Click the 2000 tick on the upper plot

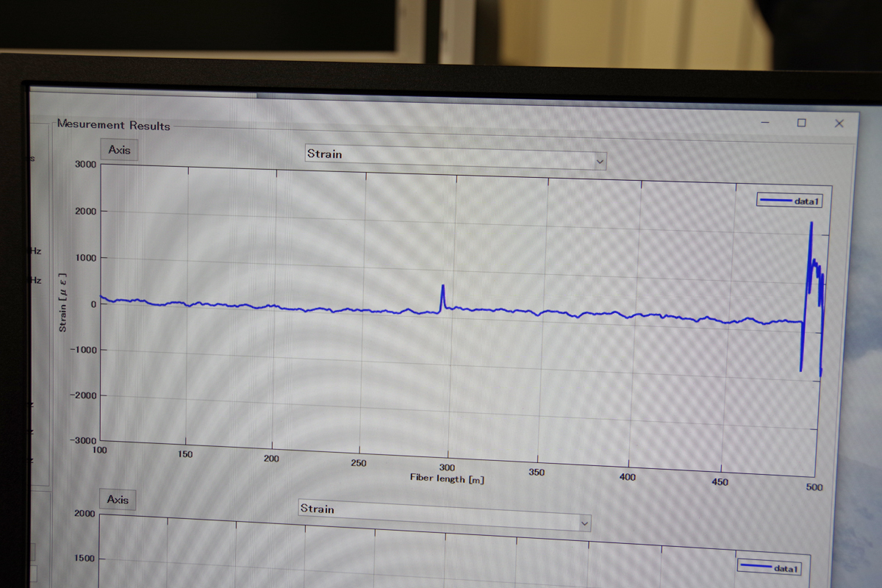[85, 211]
